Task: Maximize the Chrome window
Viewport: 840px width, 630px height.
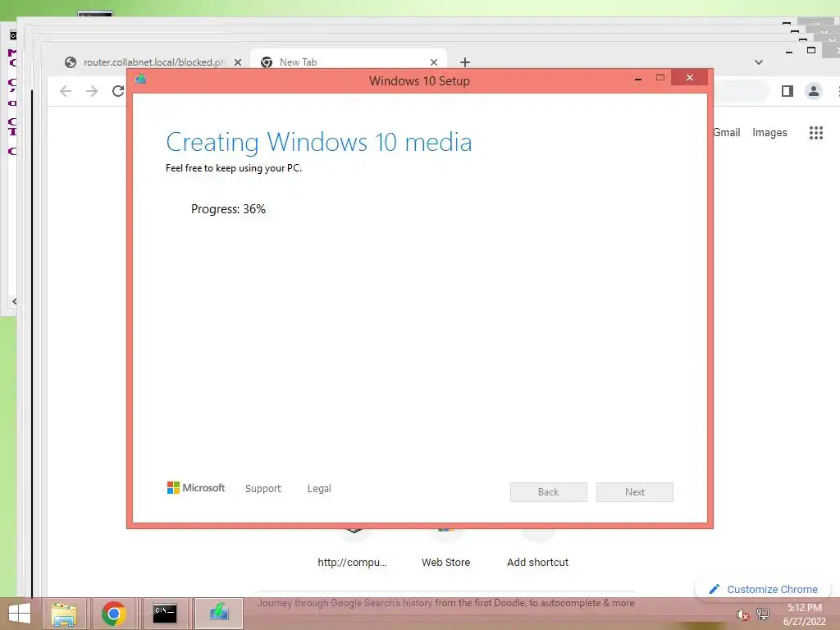Action: pyautogui.click(x=811, y=50)
